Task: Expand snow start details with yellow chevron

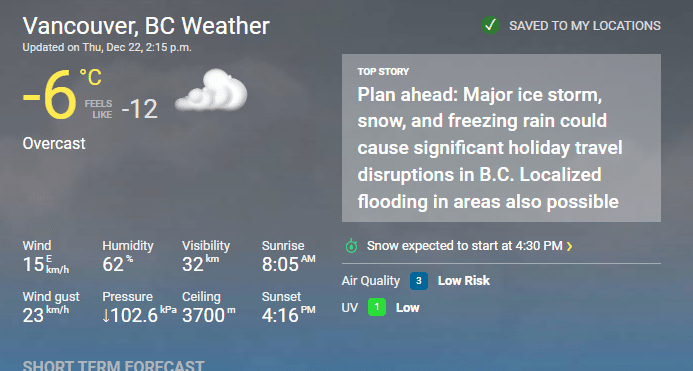Action: point(569,246)
